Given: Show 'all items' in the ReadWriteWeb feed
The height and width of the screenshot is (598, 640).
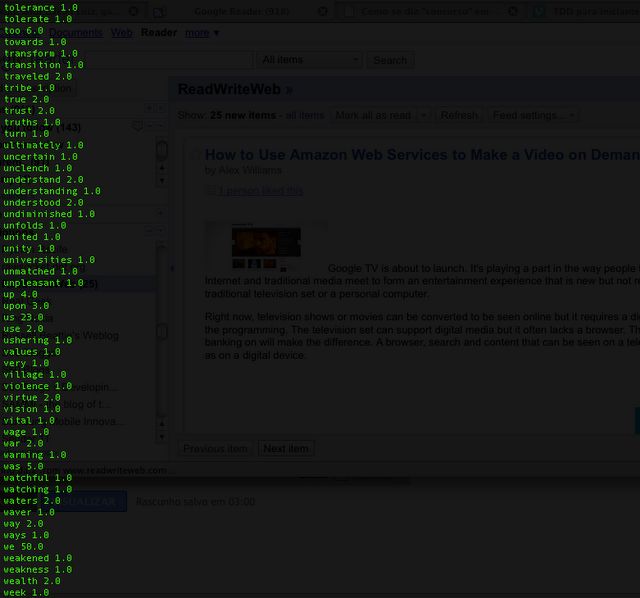Looking at the screenshot, I should pos(304,116).
